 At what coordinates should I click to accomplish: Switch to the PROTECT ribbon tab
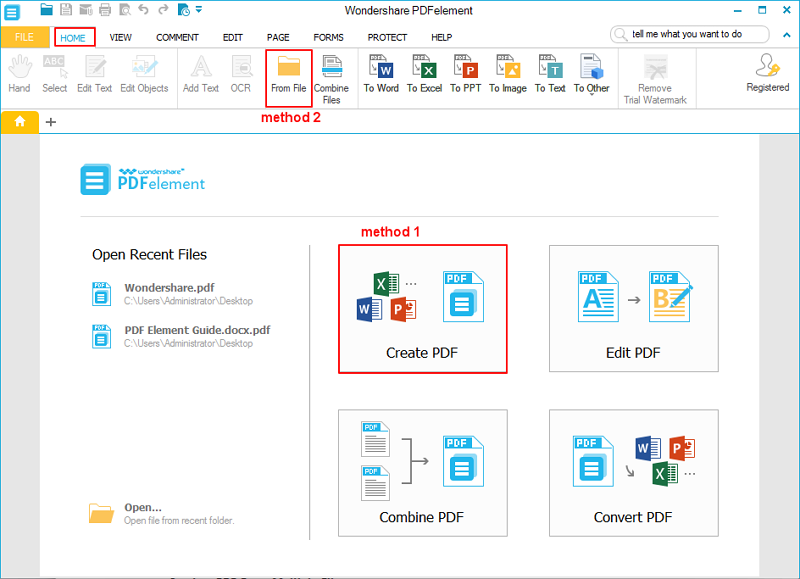click(x=387, y=37)
